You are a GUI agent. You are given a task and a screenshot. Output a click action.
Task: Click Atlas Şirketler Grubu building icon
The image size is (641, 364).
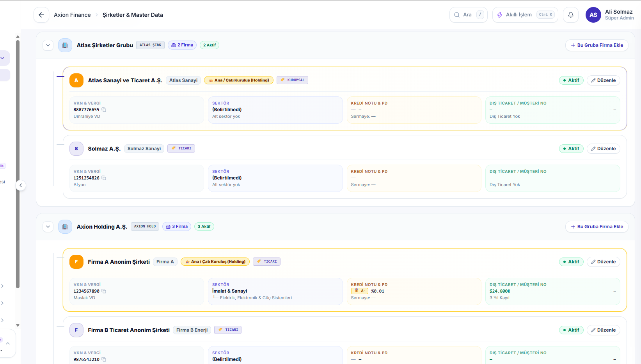[65, 45]
